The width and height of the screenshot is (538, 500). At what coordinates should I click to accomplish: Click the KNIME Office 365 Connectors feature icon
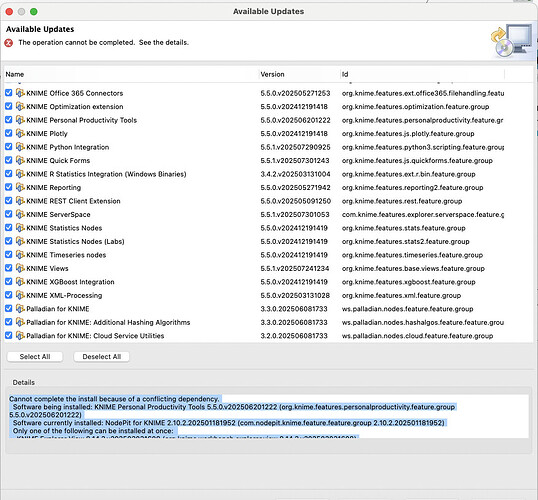click(x=20, y=93)
